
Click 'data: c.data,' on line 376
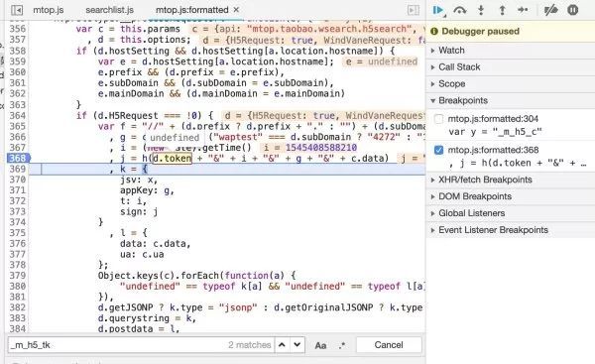[x=156, y=244]
